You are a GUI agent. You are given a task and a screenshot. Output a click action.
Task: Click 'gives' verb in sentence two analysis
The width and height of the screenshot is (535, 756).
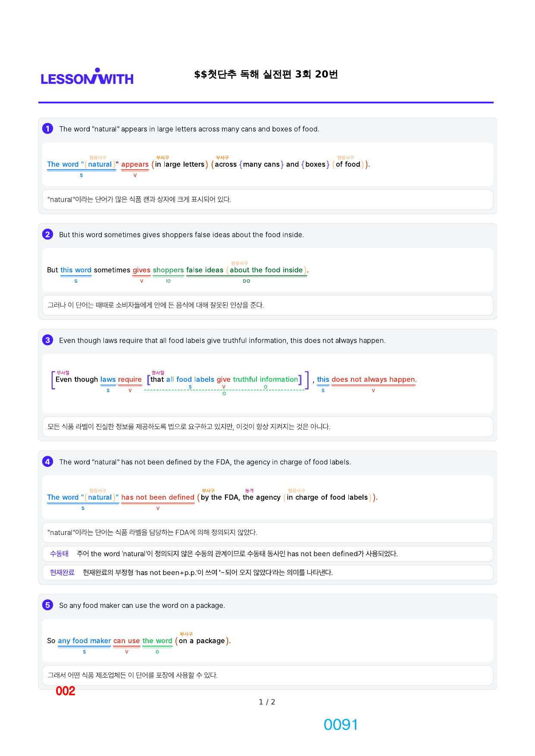(141, 270)
